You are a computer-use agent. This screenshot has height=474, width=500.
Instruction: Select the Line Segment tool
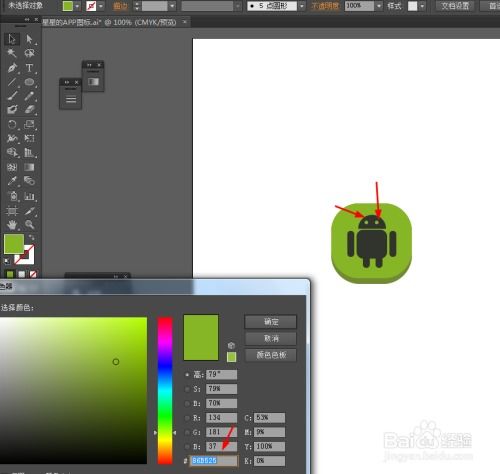pos(12,82)
